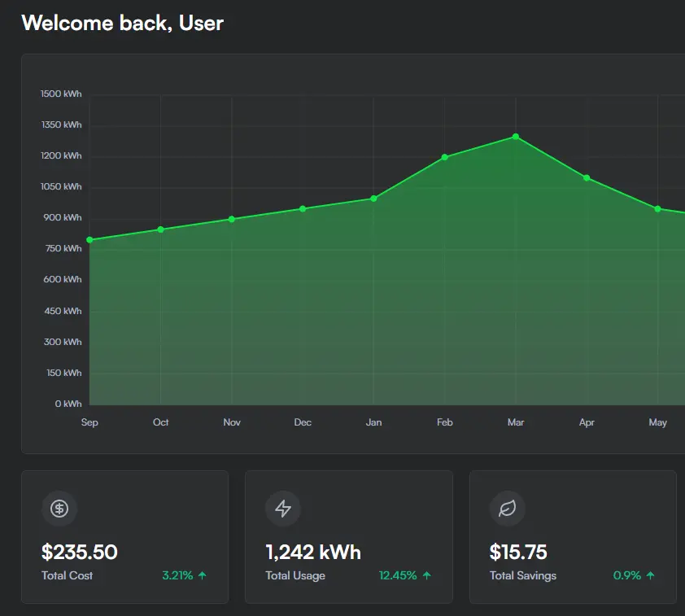
Task: Click the 150 kWh axis label
Action: (64, 373)
